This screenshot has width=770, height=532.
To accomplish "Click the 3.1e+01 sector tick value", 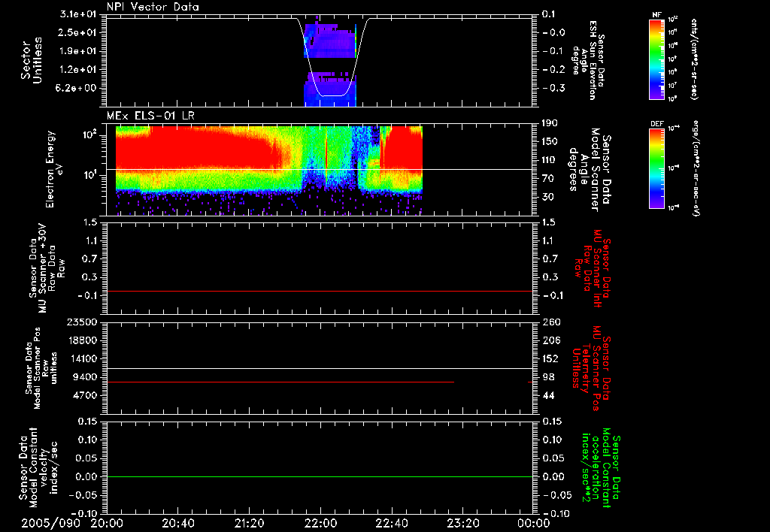I will (x=77, y=14).
